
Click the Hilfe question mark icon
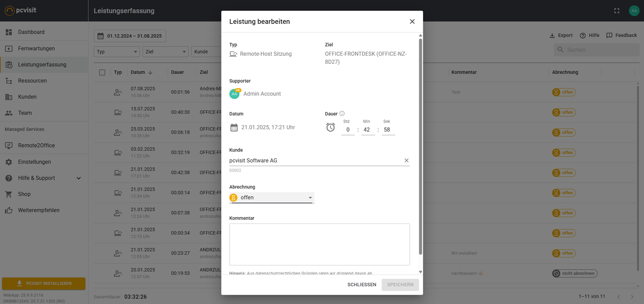[583, 36]
